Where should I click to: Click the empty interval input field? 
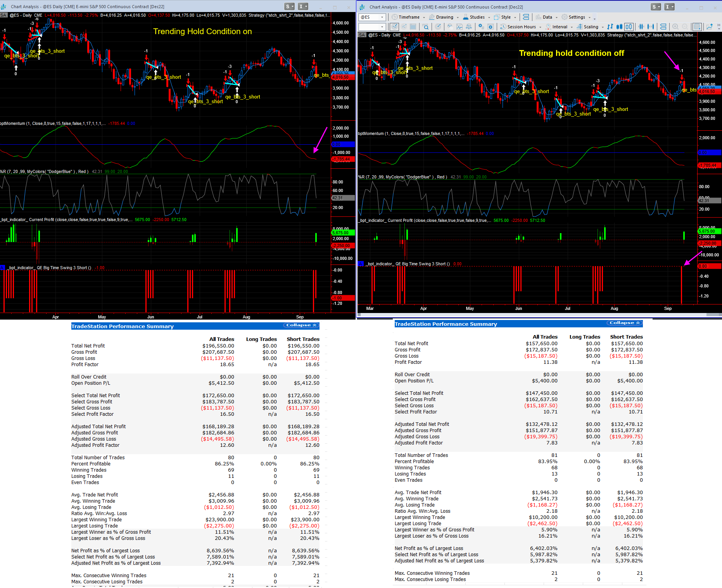369,27
